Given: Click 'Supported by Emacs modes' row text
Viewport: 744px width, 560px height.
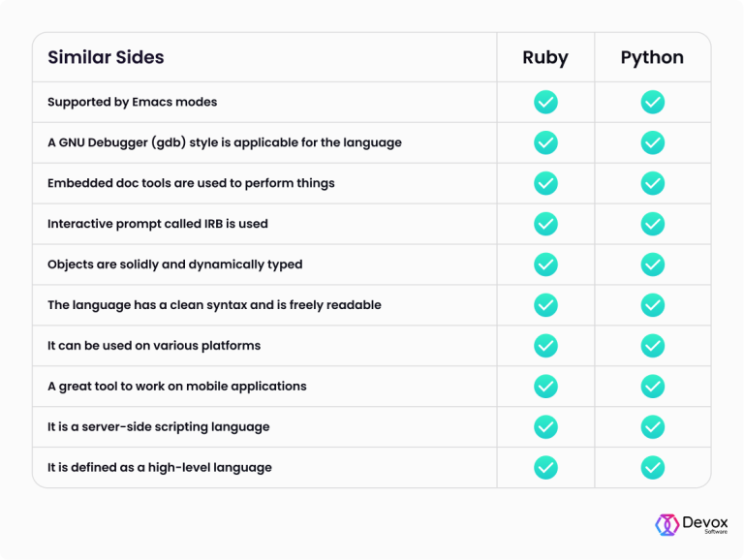Looking at the screenshot, I should pyautogui.click(x=133, y=102).
